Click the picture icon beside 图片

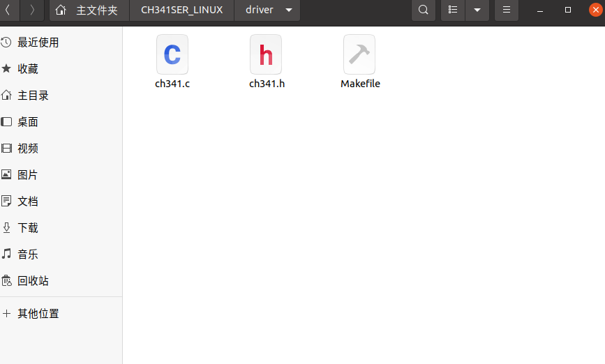coord(6,174)
